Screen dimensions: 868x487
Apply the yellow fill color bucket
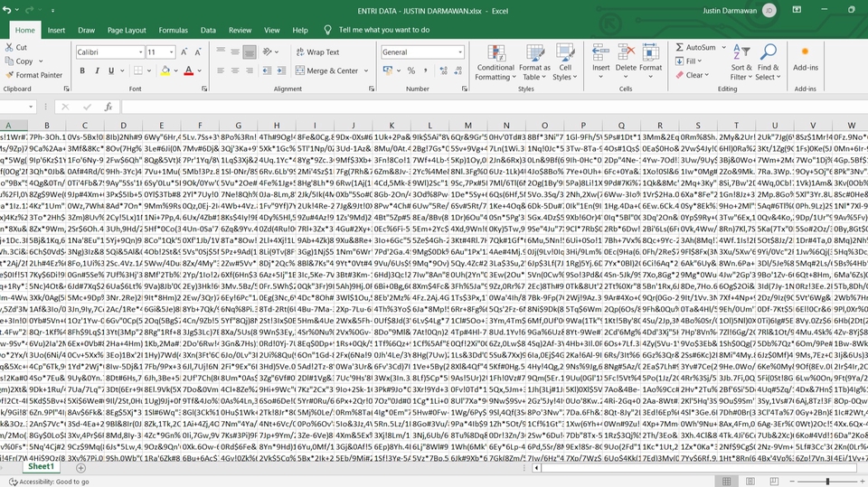[165, 70]
